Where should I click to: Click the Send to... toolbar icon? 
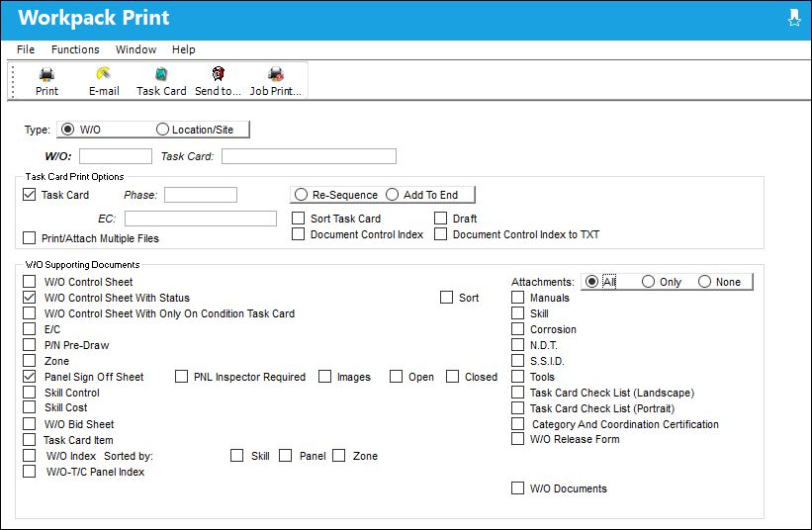click(218, 81)
